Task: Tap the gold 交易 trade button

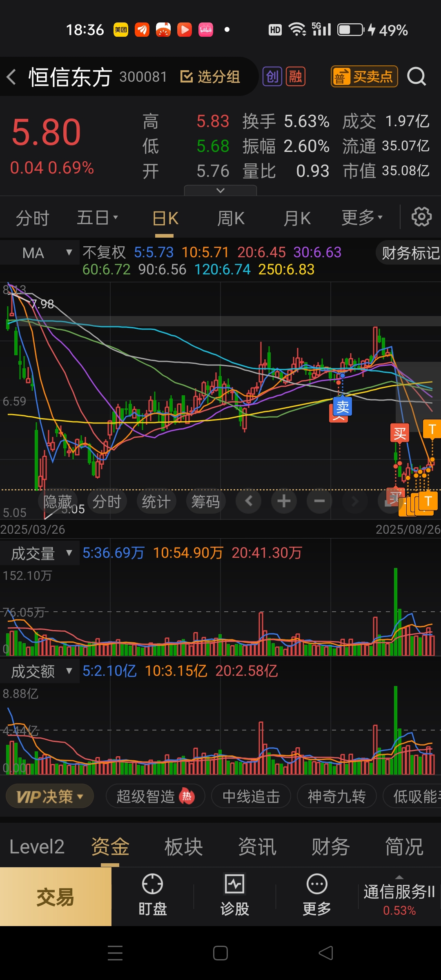Action: coord(56,897)
